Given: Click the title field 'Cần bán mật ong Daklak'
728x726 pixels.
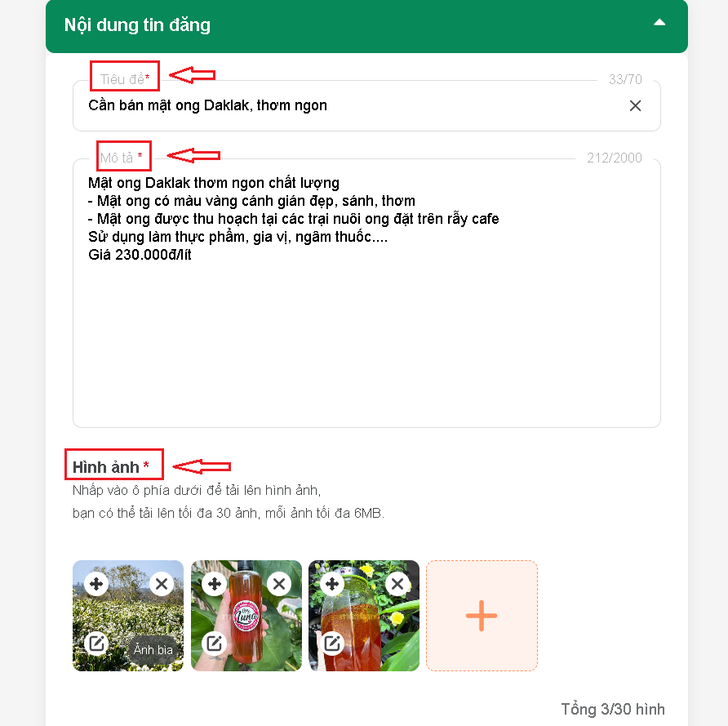Looking at the screenshot, I should tap(366, 106).
